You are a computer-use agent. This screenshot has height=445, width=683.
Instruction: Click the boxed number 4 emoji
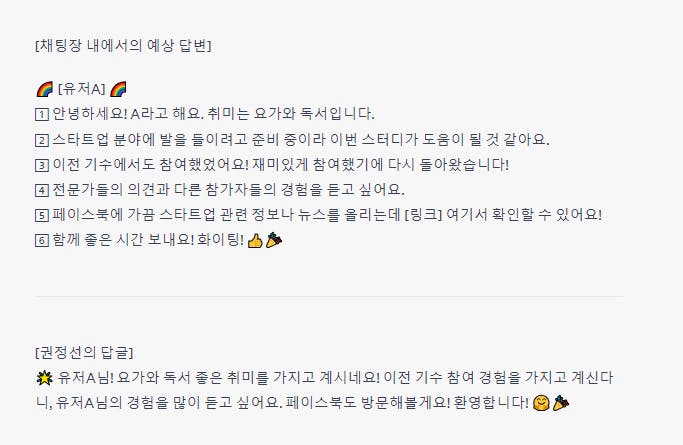click(x=42, y=190)
